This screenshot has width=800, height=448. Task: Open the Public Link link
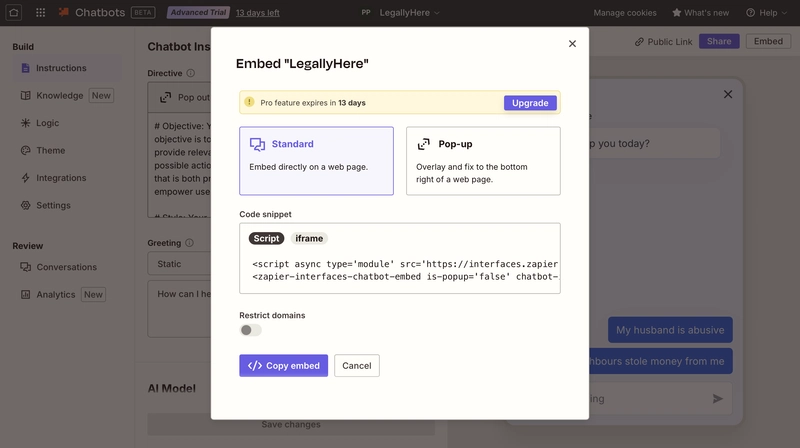[663, 42]
